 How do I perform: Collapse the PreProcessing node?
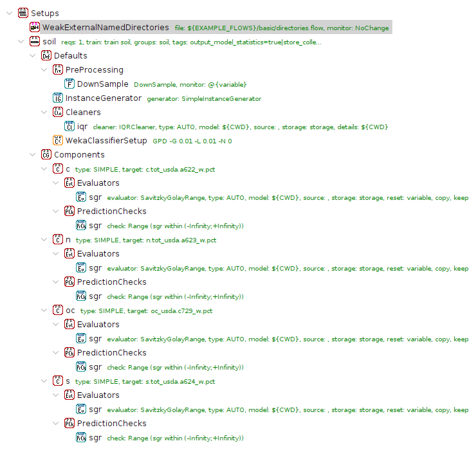pos(44,70)
